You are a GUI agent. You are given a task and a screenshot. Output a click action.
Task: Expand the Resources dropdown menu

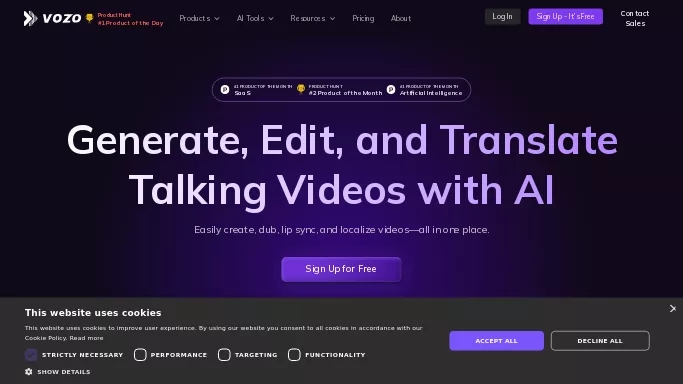pos(312,18)
